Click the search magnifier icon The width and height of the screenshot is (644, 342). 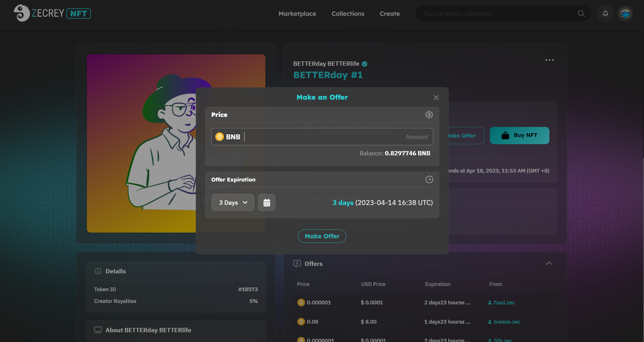click(x=581, y=13)
